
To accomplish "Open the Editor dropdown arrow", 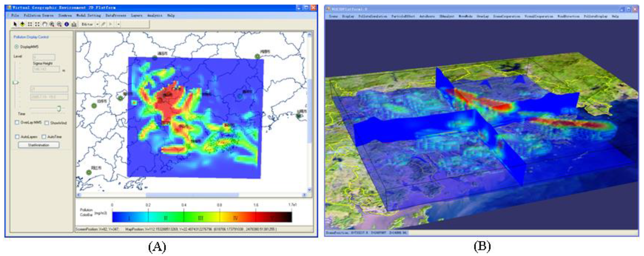I will (x=97, y=24).
